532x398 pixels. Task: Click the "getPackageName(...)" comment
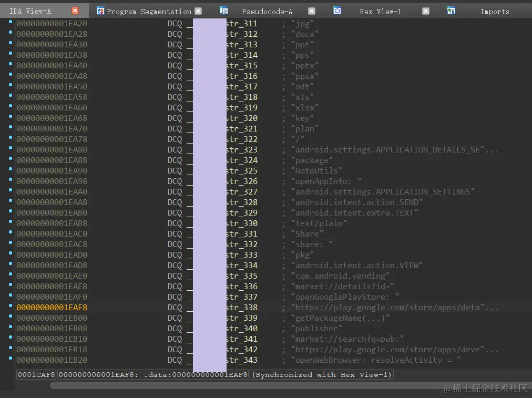pyautogui.click(x=340, y=318)
